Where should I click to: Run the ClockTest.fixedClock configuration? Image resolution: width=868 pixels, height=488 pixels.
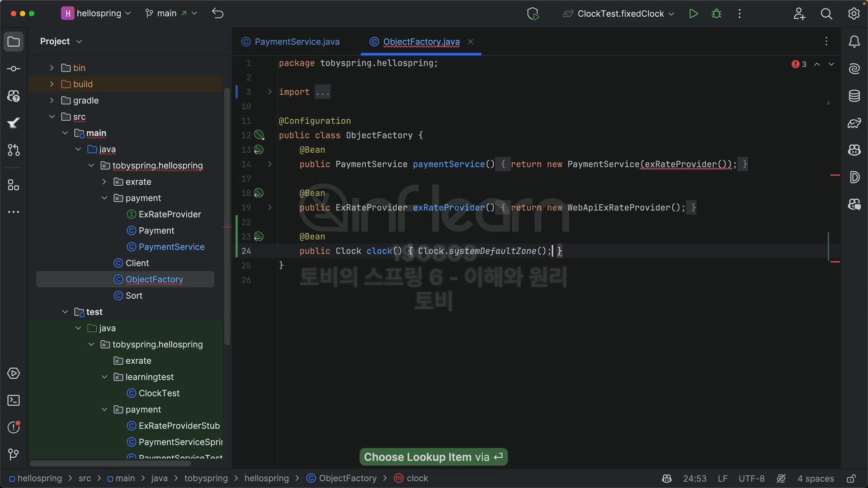[x=693, y=14]
